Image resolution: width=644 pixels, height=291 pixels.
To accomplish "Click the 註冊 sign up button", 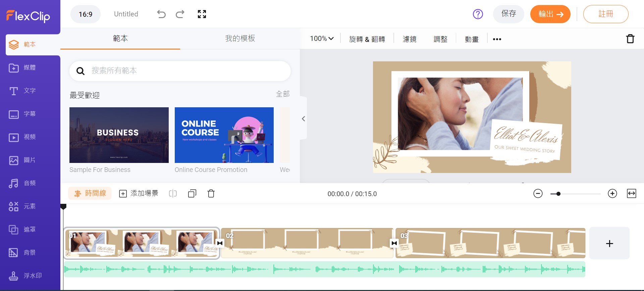I will pos(606,14).
